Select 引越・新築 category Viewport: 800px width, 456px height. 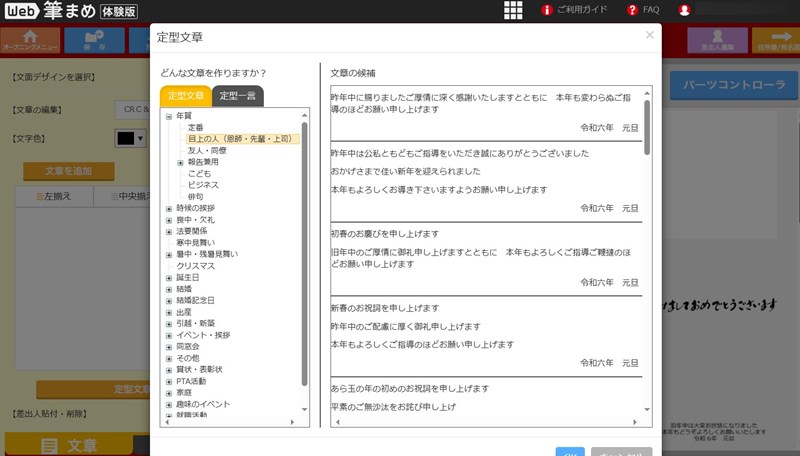pyautogui.click(x=195, y=323)
